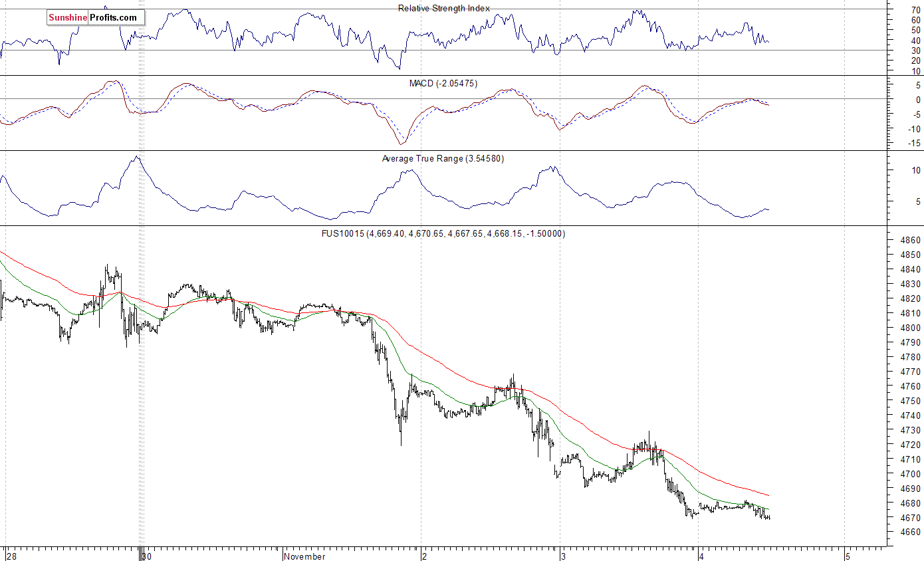Click the SunshineProfits.com logo

[96, 18]
